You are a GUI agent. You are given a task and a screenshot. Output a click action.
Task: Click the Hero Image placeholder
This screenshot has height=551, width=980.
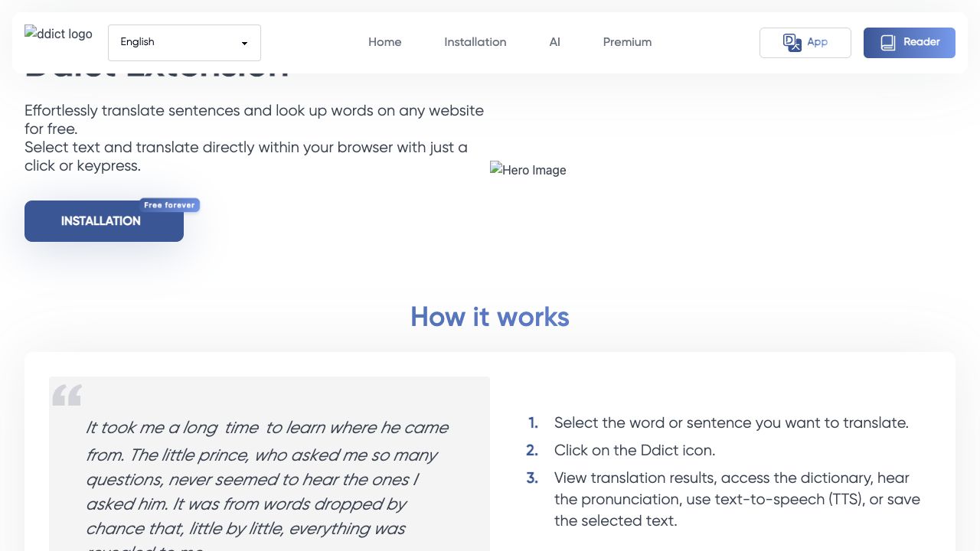528,170
